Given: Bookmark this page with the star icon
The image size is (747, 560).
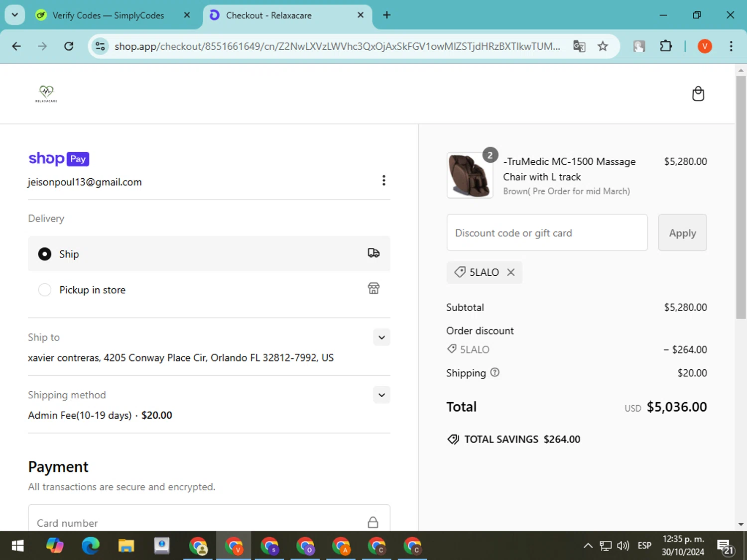Looking at the screenshot, I should pos(603,46).
